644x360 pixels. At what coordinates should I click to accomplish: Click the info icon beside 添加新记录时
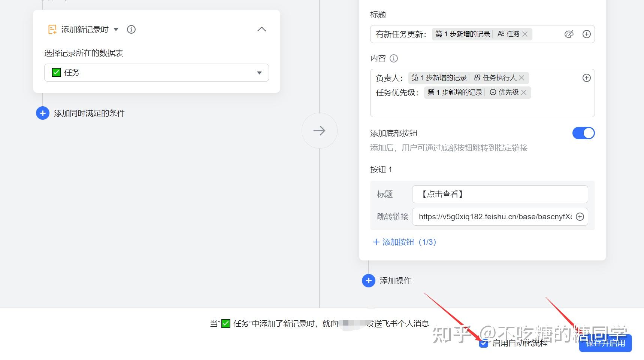click(131, 30)
